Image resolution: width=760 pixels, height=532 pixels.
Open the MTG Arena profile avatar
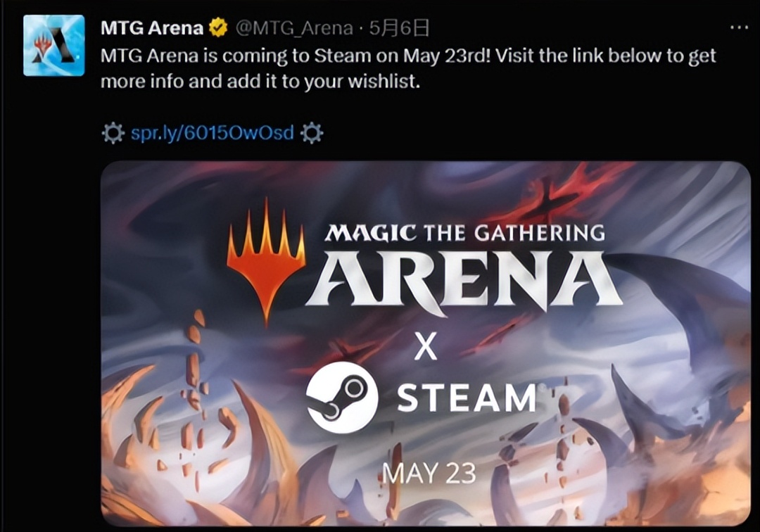click(53, 45)
